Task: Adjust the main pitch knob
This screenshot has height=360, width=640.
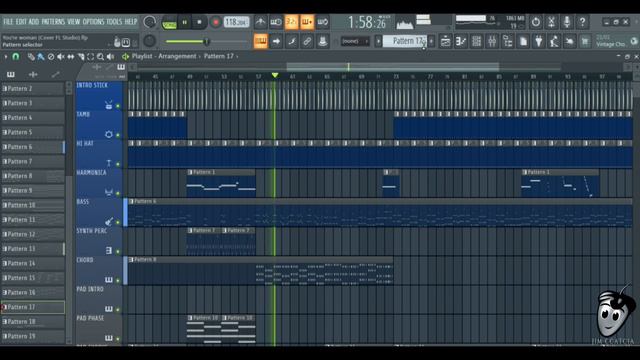Action: pyautogui.click(x=149, y=41)
